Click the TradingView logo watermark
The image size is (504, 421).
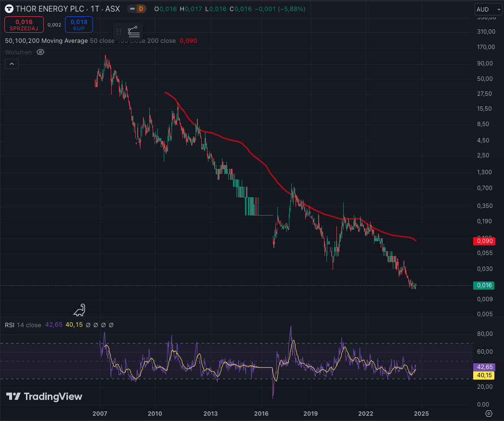tap(44, 396)
